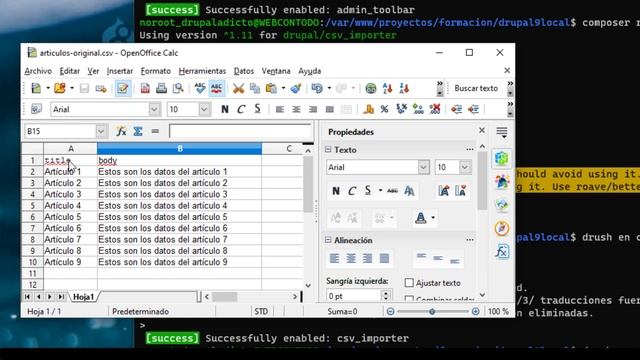640x360 pixels.
Task: Toggle bold N in formatting toolbar
Action: [224, 109]
